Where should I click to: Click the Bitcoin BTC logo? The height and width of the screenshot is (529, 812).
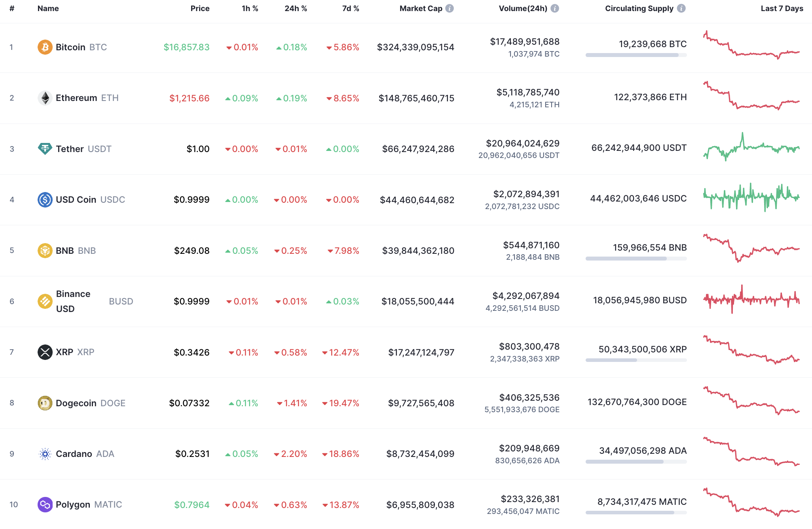tap(45, 47)
